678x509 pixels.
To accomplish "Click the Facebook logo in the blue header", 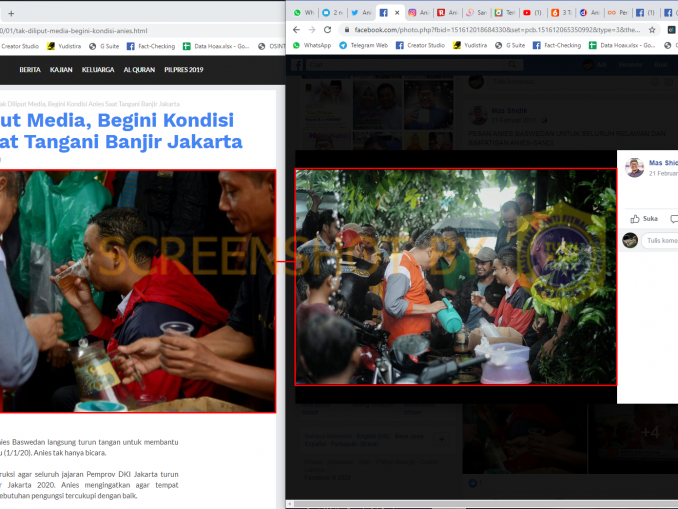I will pyautogui.click(x=297, y=65).
